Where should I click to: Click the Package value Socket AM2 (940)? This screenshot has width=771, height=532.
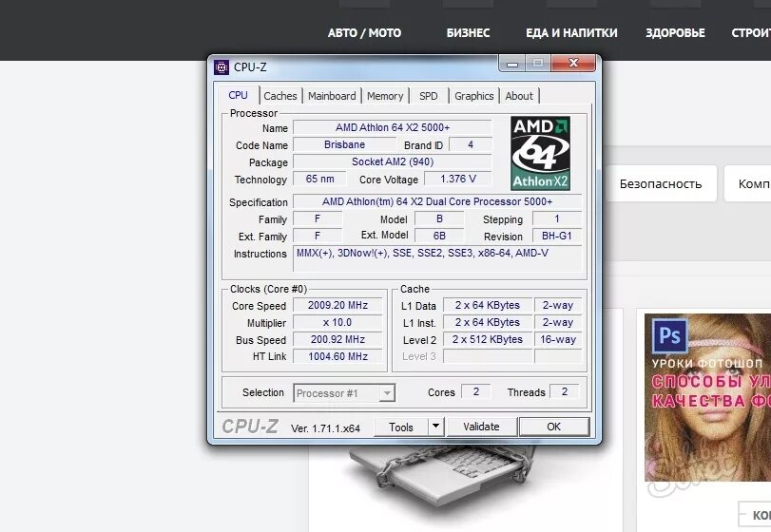393,162
